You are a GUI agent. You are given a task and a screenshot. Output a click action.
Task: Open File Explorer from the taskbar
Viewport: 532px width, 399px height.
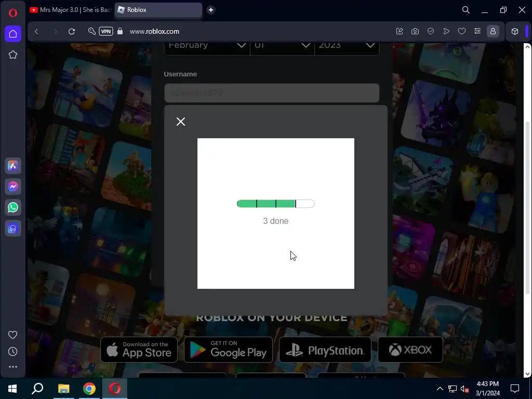pos(63,389)
